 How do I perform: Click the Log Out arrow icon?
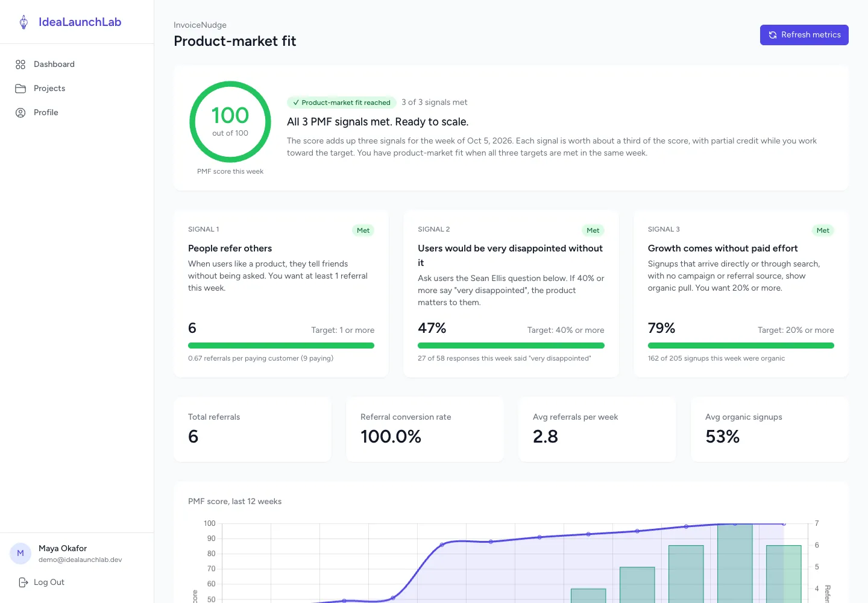point(24,582)
